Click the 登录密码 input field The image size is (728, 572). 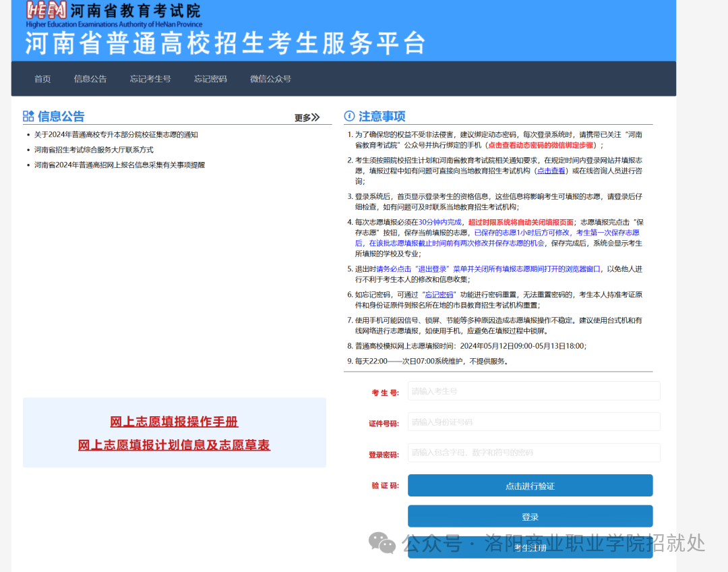533,453
